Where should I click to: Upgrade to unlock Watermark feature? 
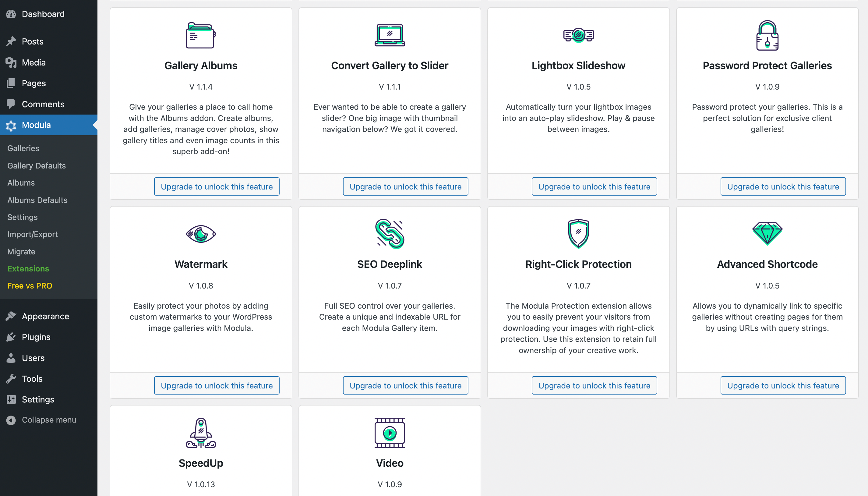point(217,385)
